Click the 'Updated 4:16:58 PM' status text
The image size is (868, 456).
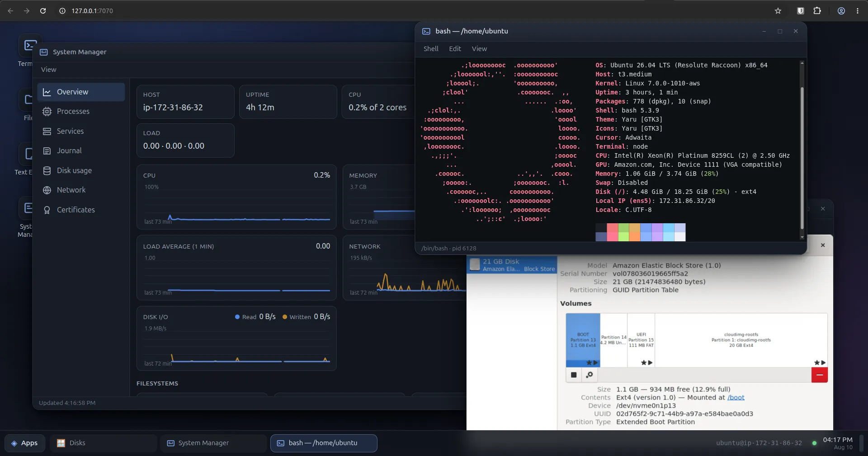point(67,403)
